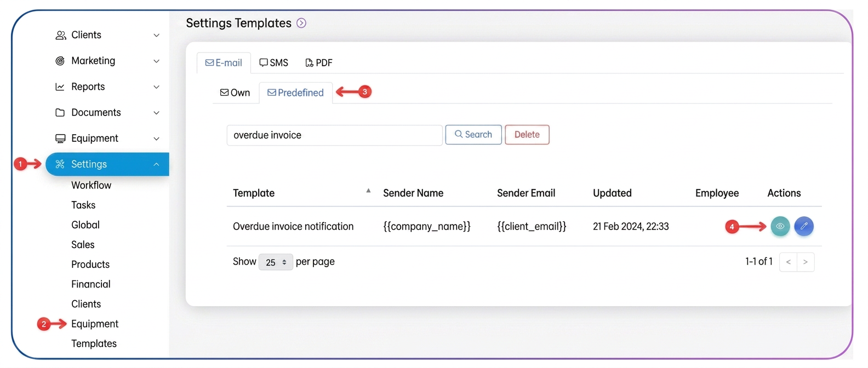The height and width of the screenshot is (368, 868).
Task: Click the help arrow icon beside Settings Templates
Action: coord(301,23)
